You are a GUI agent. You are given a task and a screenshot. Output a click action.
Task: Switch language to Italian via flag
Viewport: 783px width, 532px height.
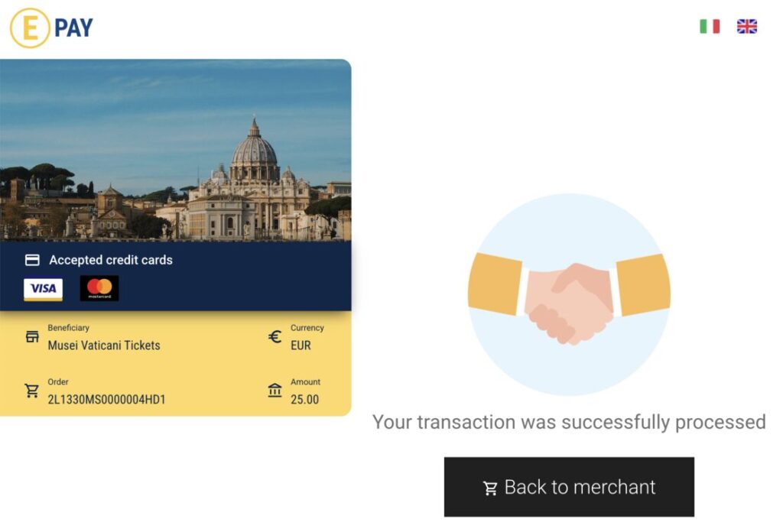pos(710,27)
